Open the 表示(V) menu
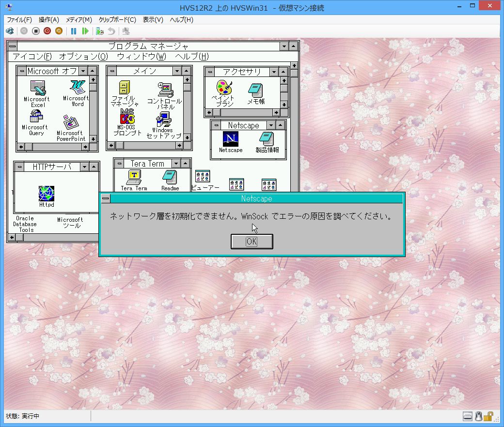Screen dimensions: 504x427 (x=153, y=19)
